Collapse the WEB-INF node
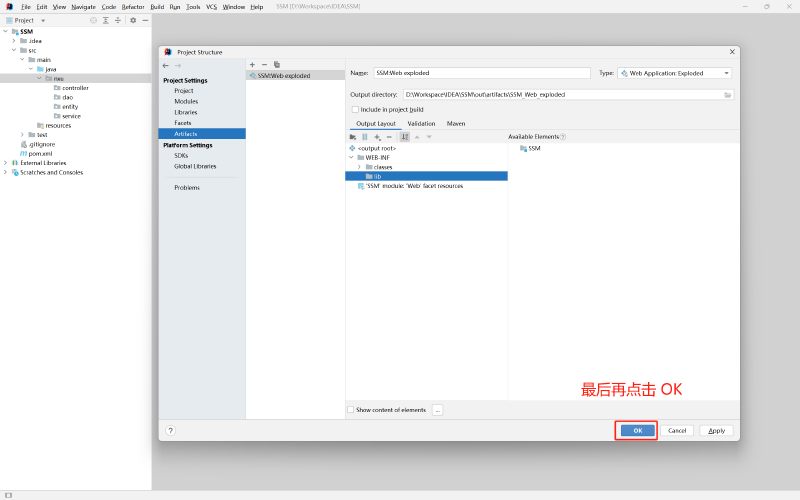The image size is (800, 500). 351,158
